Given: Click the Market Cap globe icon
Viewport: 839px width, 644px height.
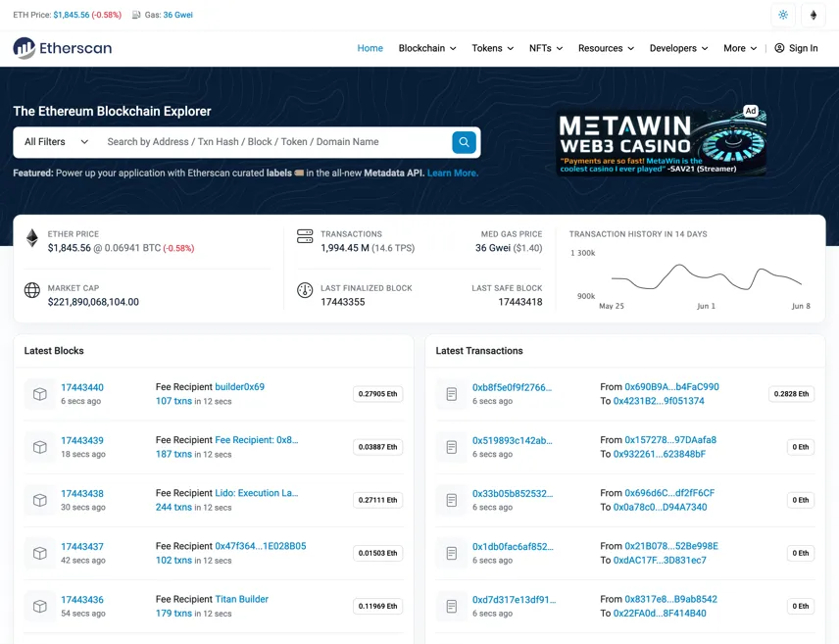Looking at the screenshot, I should click(x=32, y=290).
